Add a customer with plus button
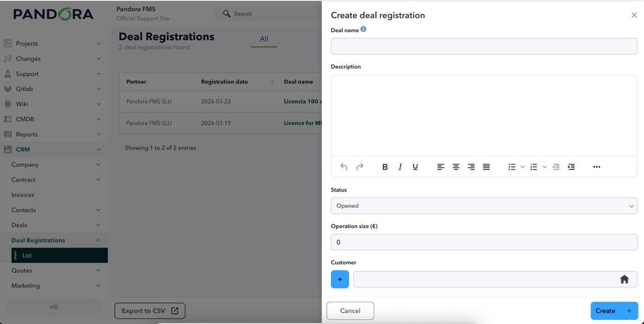 (340, 279)
